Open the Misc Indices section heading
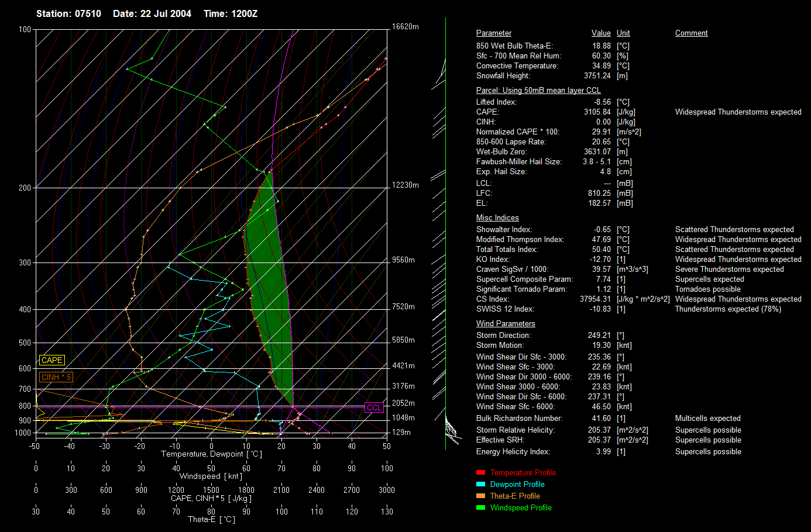 (x=497, y=218)
